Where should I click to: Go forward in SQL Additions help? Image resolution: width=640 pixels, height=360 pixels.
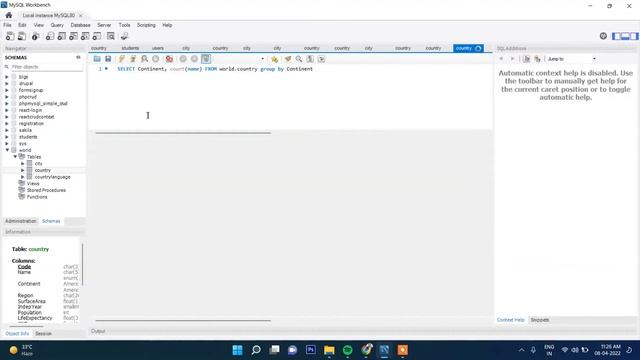(x=512, y=59)
